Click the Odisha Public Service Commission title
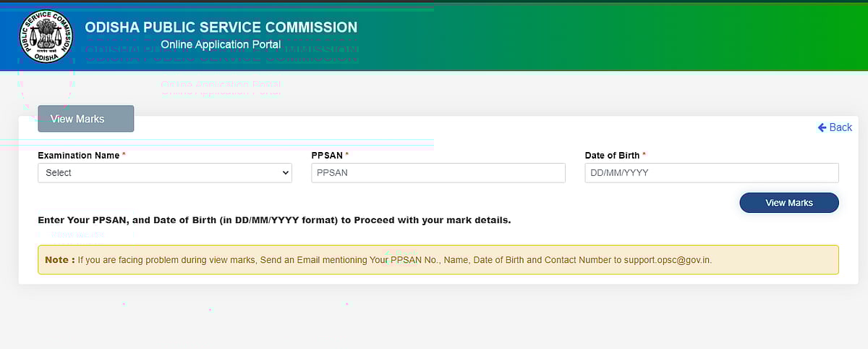 [x=221, y=28]
